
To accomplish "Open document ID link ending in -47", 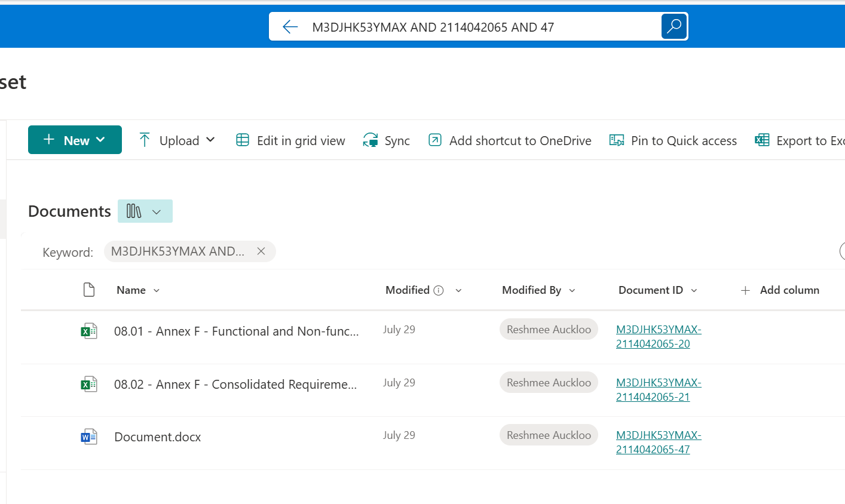I will (x=658, y=442).
